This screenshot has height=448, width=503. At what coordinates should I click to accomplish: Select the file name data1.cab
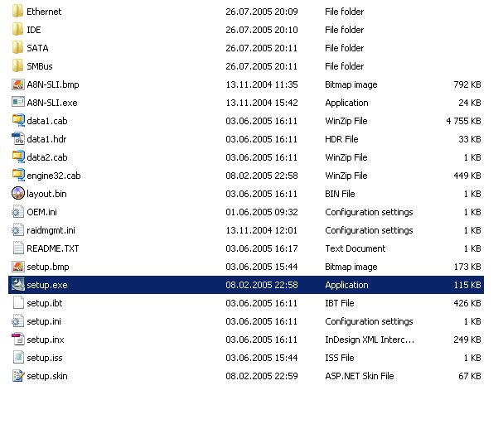[47, 121]
